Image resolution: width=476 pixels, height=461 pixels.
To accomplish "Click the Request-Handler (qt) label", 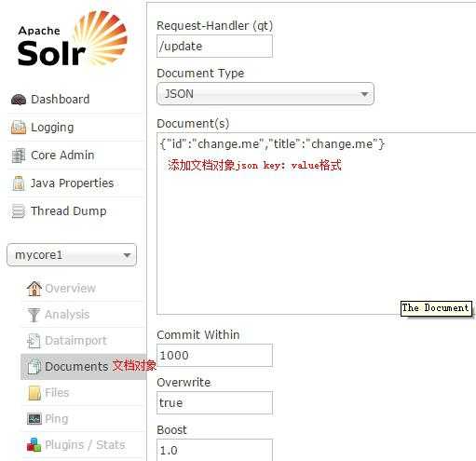I will click(215, 26).
